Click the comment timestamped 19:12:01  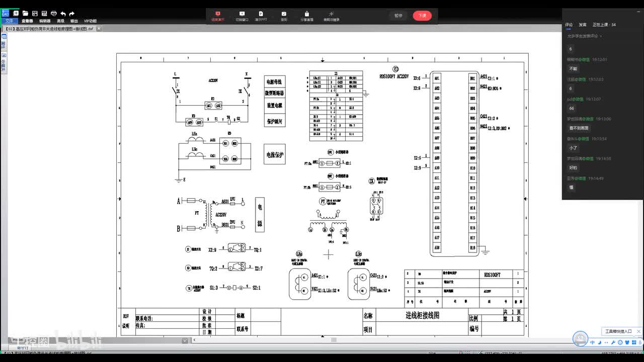coord(587,59)
